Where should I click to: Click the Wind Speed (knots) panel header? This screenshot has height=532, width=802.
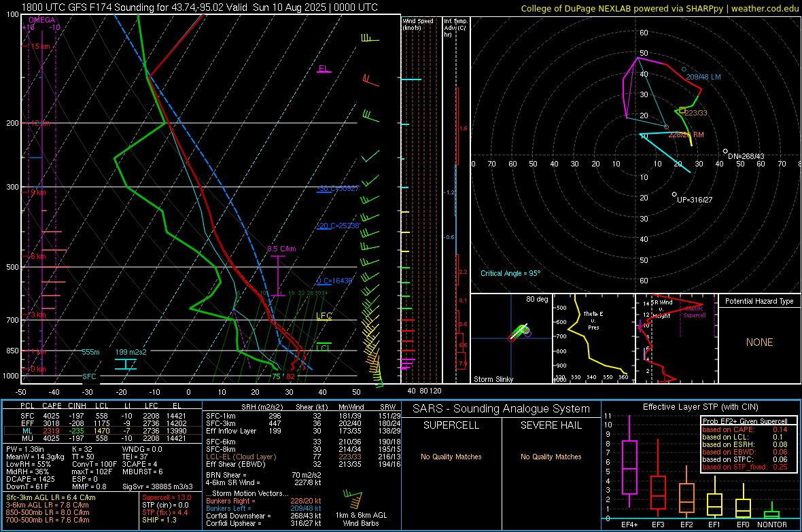[418, 24]
